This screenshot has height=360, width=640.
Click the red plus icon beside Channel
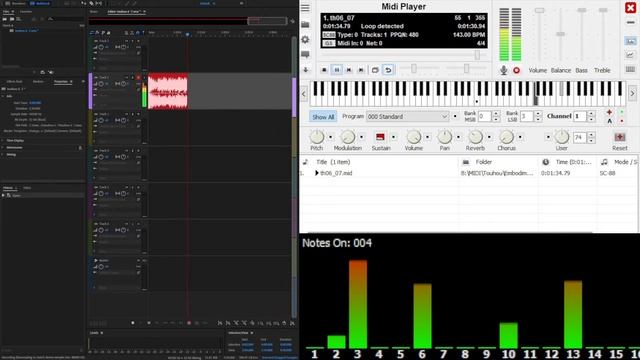609,112
